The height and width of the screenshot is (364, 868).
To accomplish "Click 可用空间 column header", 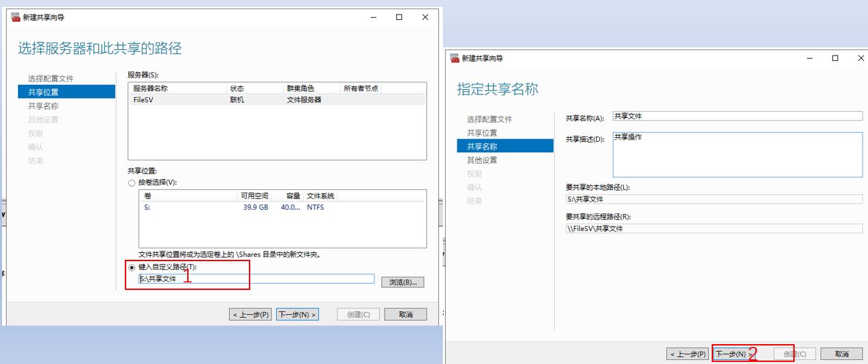I will point(254,196).
